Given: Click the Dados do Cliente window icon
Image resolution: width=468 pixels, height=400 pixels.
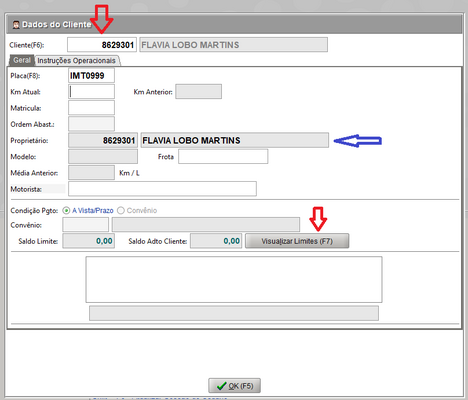Looking at the screenshot, I should pyautogui.click(x=16, y=24).
